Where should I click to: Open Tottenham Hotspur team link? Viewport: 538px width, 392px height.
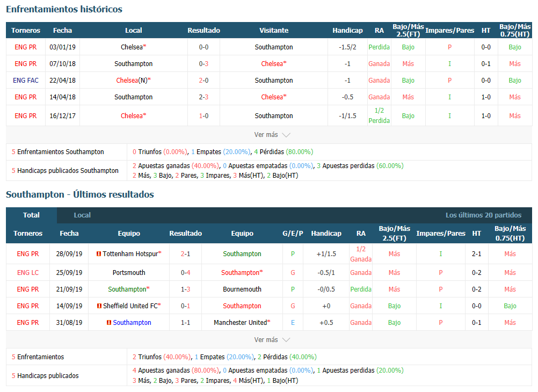[130, 254]
